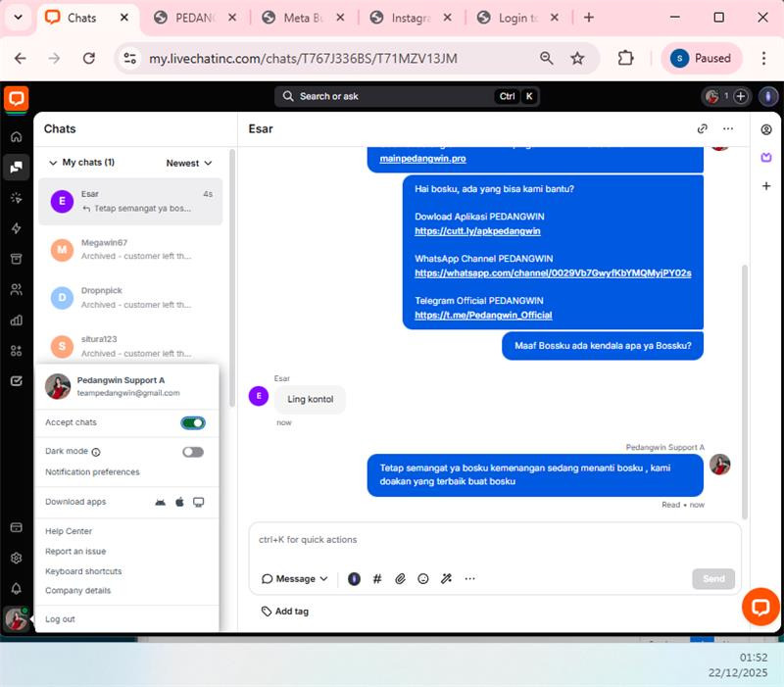Click the Dark mode info icon
The height and width of the screenshot is (687, 784).
pos(96,452)
